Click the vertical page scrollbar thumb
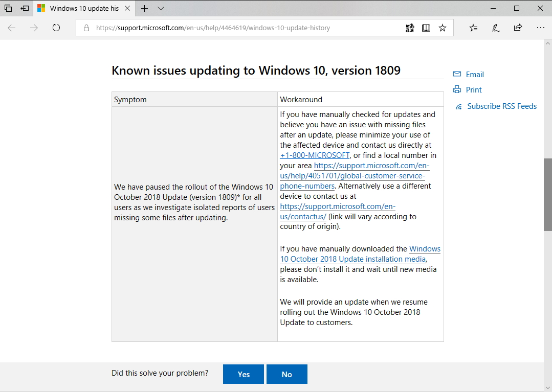The image size is (552, 392). pyautogui.click(x=547, y=194)
